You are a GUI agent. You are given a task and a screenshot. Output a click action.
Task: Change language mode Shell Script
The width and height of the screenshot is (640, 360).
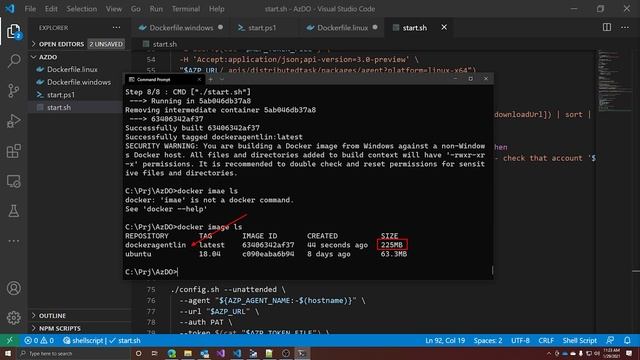coord(580,340)
